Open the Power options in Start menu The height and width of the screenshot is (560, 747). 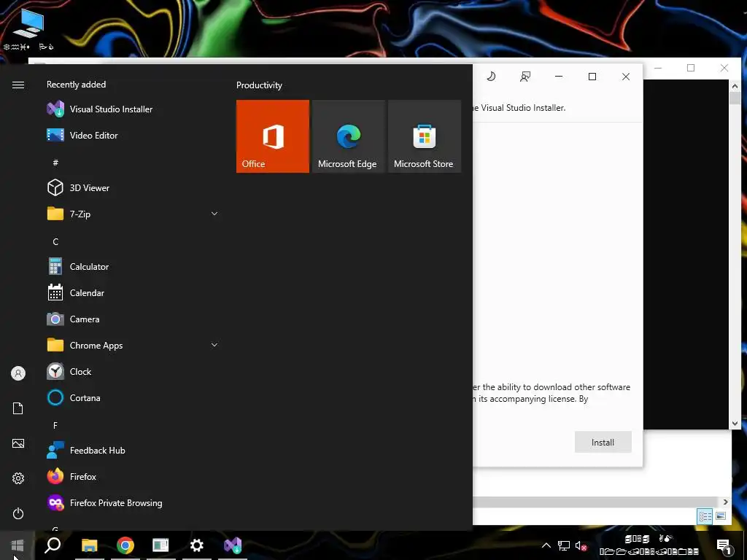tap(18, 513)
